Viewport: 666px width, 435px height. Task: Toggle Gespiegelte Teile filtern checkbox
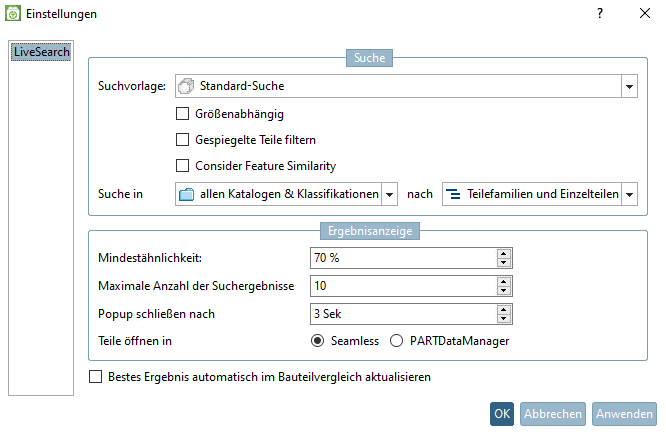[x=182, y=140]
